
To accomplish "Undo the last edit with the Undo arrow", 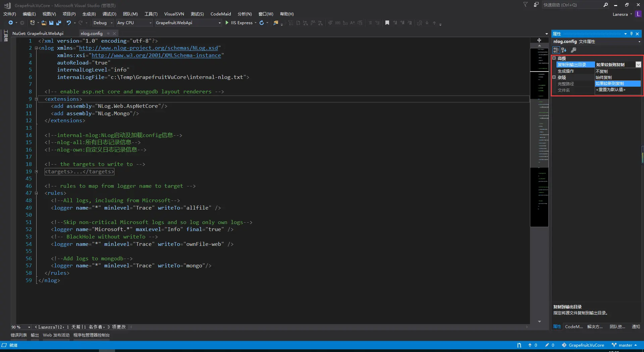I will [69, 23].
